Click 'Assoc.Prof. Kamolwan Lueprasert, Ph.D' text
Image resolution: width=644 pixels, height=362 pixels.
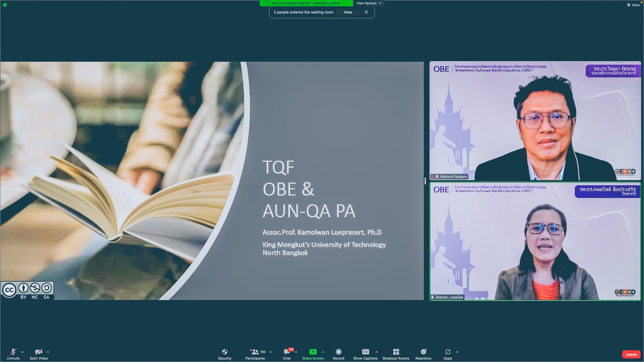pyautogui.click(x=322, y=232)
